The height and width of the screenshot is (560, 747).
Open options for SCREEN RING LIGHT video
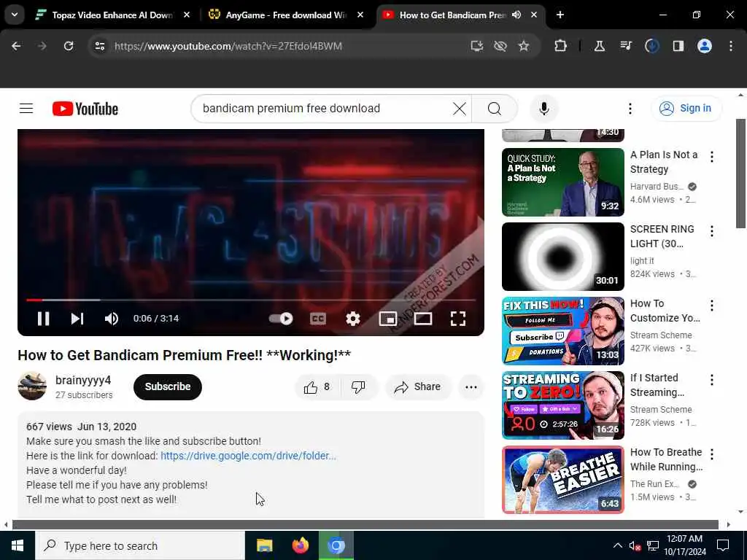(x=712, y=231)
